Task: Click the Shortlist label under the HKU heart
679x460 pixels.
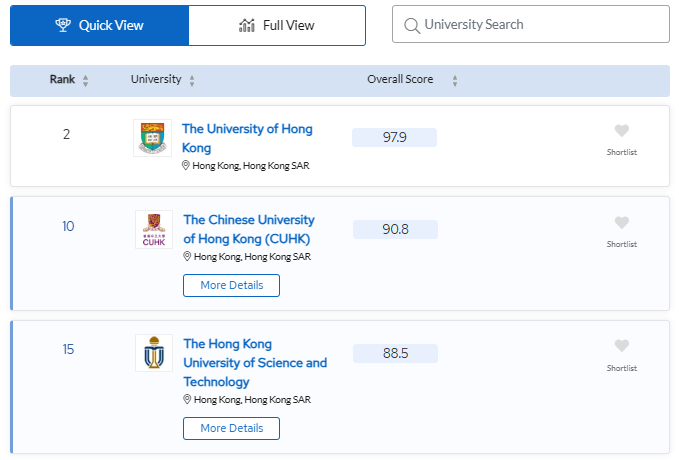Action: pyautogui.click(x=622, y=152)
